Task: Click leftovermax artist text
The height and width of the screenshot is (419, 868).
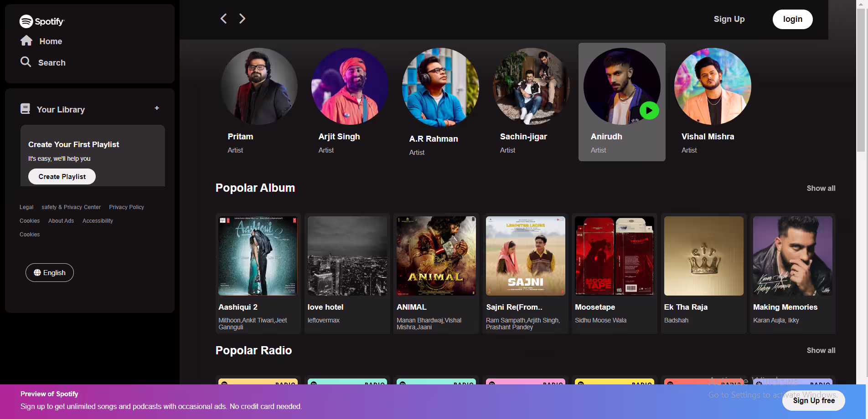Action: [324, 321]
